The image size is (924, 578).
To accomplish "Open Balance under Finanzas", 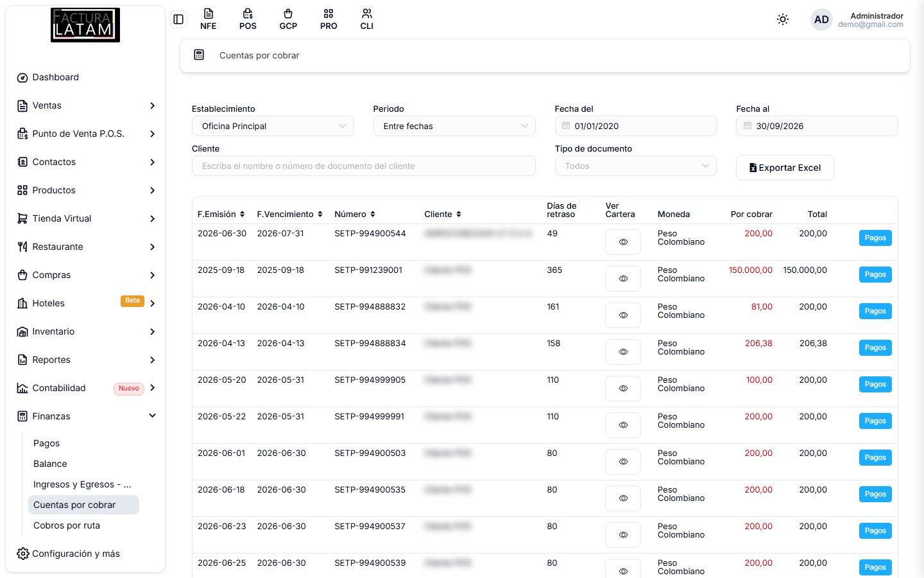I will click(50, 464).
